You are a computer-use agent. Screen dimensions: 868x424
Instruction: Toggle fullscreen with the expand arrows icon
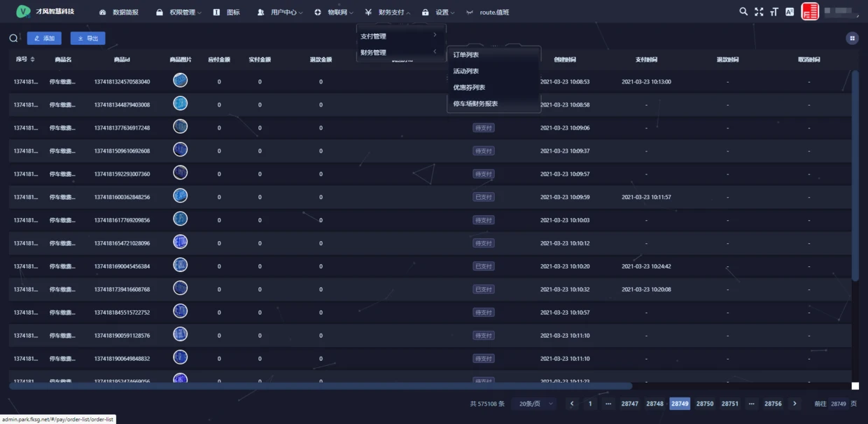pyautogui.click(x=759, y=12)
